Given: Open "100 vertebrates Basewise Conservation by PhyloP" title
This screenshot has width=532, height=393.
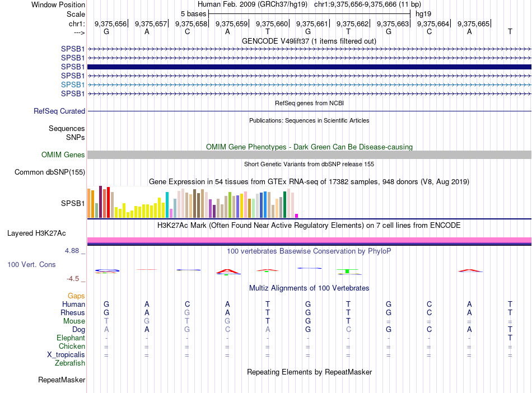Looking at the screenshot, I should (x=309, y=251).
